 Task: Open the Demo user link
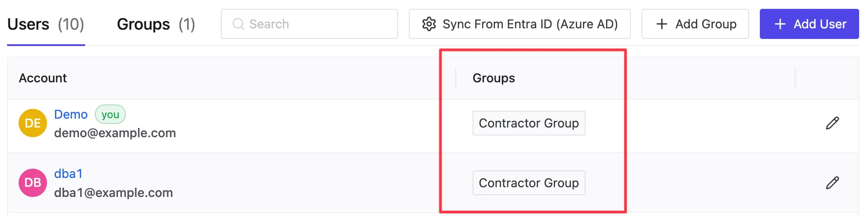pos(71,114)
